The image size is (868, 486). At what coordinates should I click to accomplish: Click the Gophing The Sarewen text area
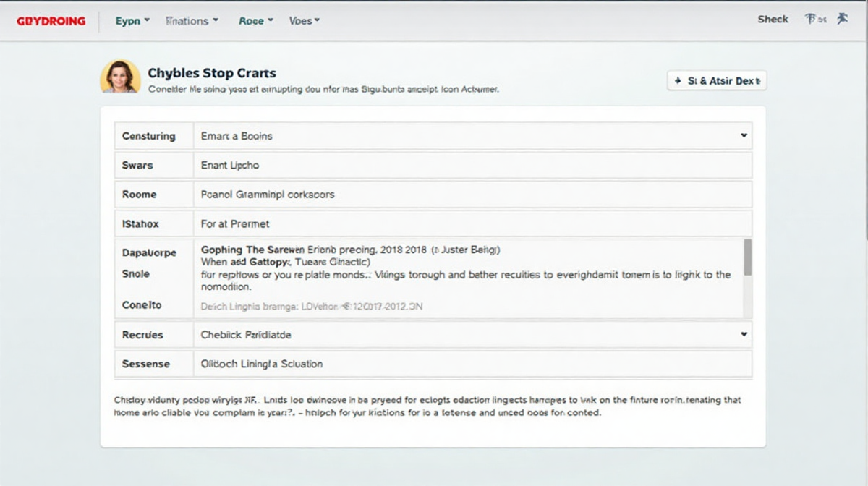(467, 278)
